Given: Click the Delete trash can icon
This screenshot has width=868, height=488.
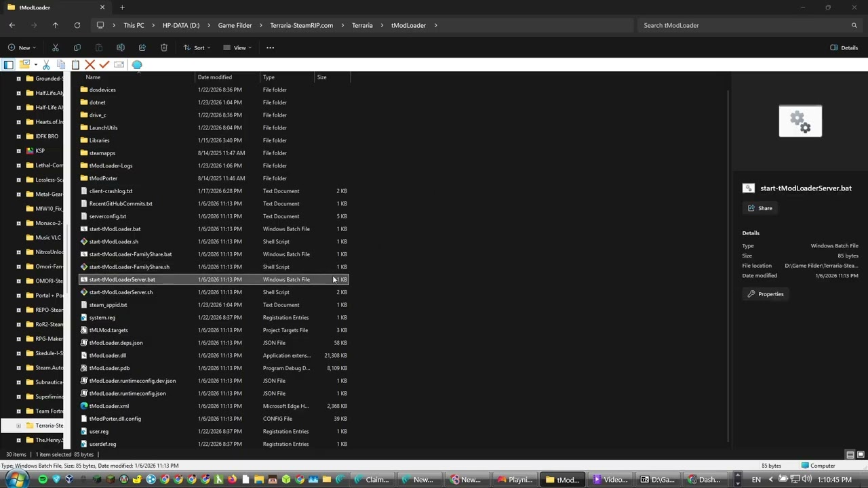Looking at the screenshot, I should (164, 47).
